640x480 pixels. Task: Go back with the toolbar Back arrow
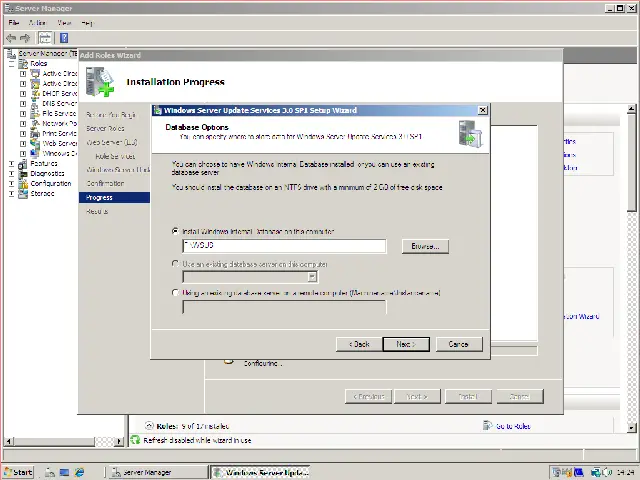[11, 38]
